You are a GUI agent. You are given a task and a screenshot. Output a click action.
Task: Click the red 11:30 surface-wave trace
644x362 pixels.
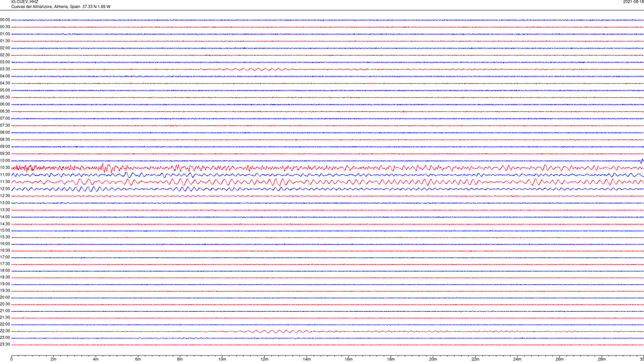[327, 182]
